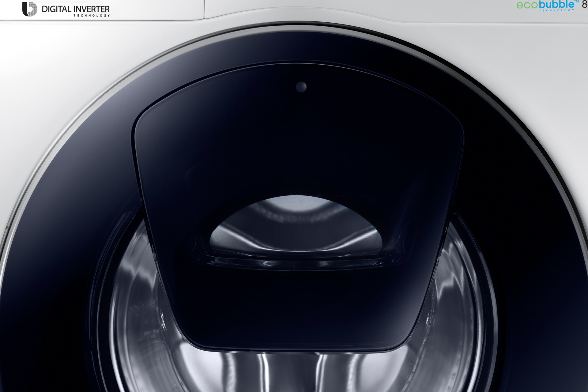Click the Digital Inverter 'b' logo icon

point(29,9)
